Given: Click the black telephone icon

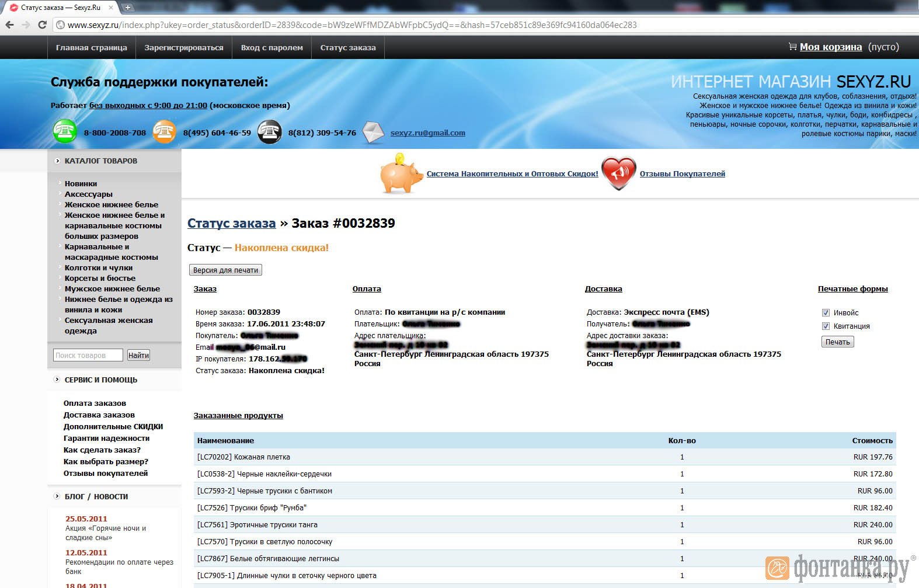Looking at the screenshot, I should tap(270, 131).
